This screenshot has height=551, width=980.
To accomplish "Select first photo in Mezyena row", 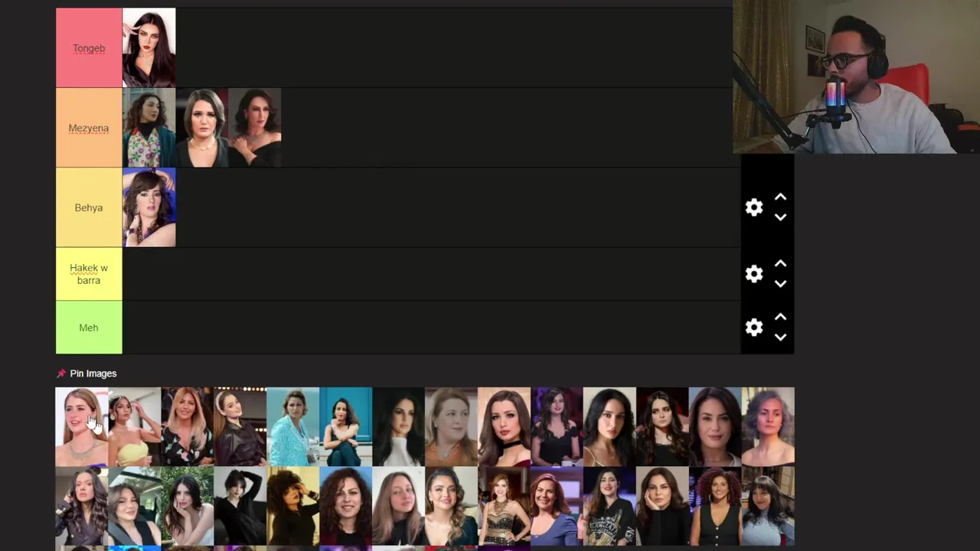I will (149, 128).
